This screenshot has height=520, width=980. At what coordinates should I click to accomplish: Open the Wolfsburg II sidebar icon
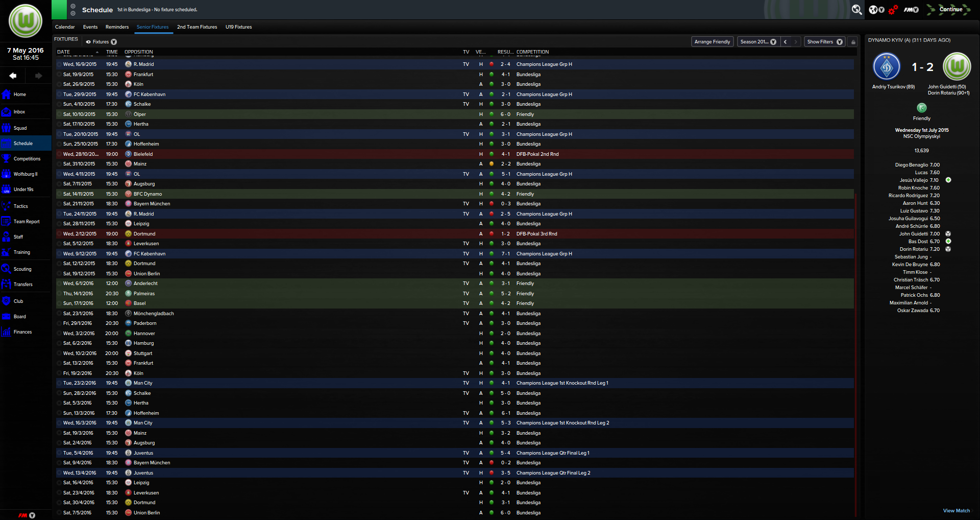click(6, 174)
